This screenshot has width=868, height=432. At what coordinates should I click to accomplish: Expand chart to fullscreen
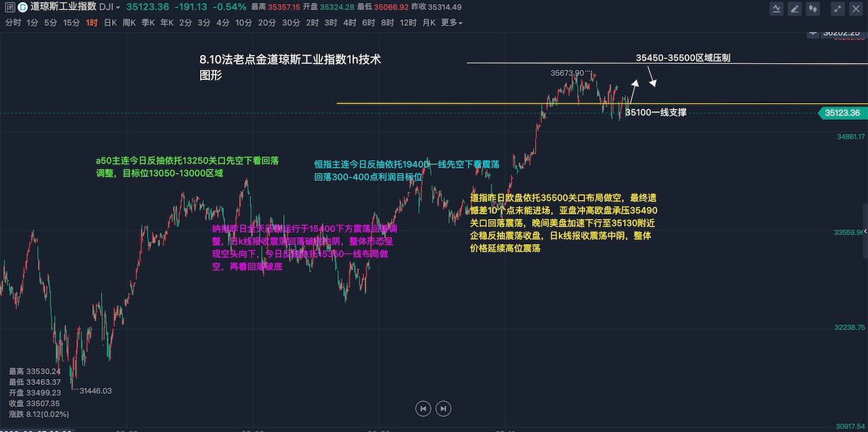click(x=838, y=8)
